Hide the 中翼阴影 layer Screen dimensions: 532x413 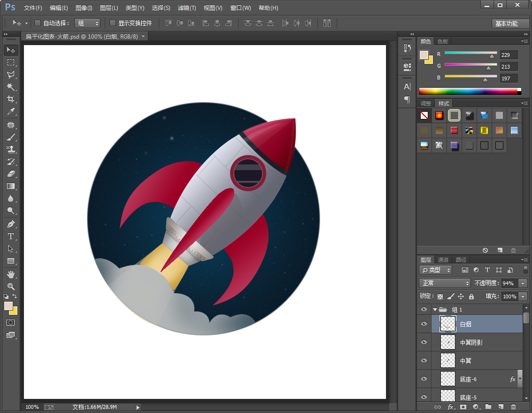(x=424, y=343)
